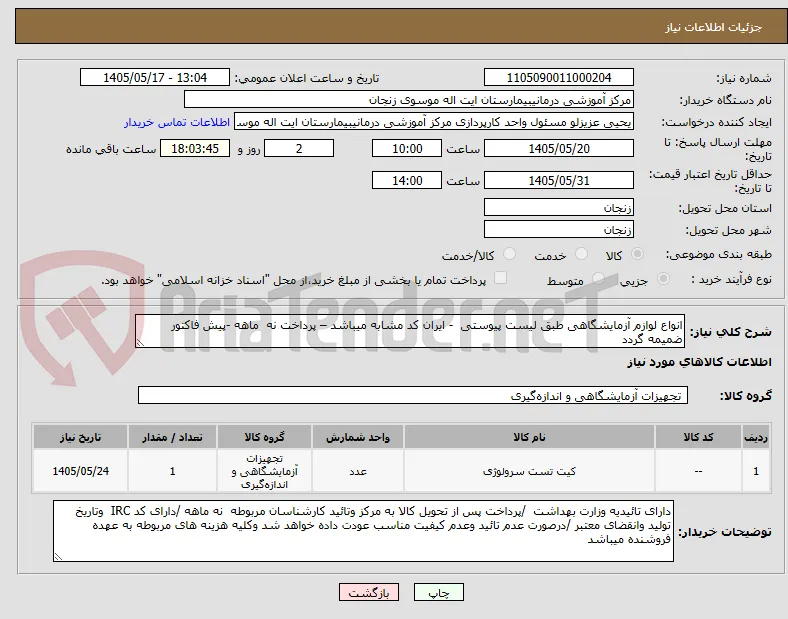Screen dimensions: 788x619
Task: Click the گروه کالا column header
Action: tap(264, 437)
